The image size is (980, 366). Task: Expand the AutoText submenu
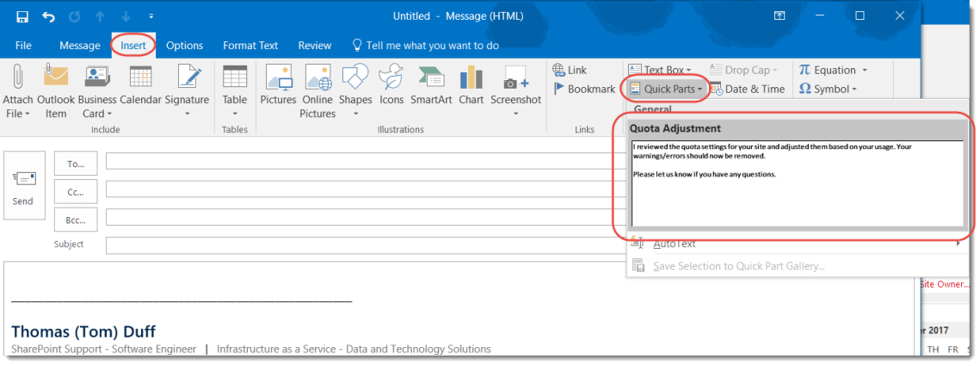797,244
